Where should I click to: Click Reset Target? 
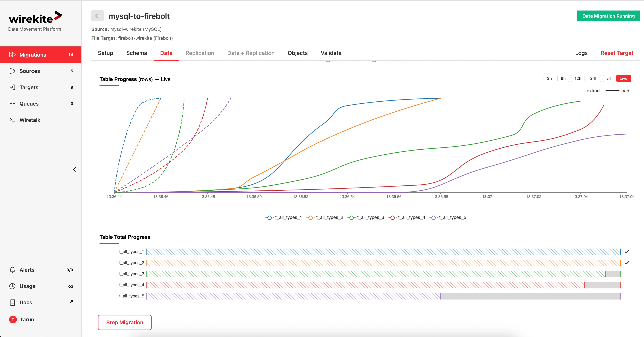617,53
